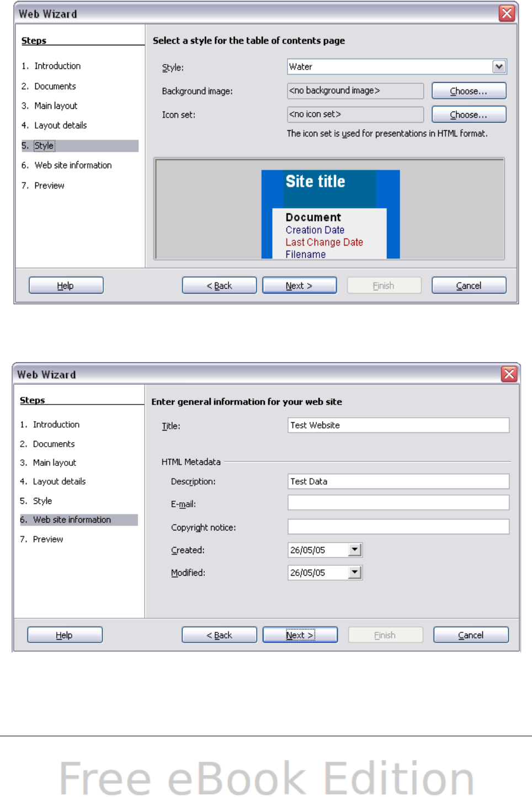Go Back from Web site information
532x797 pixels.
(219, 635)
